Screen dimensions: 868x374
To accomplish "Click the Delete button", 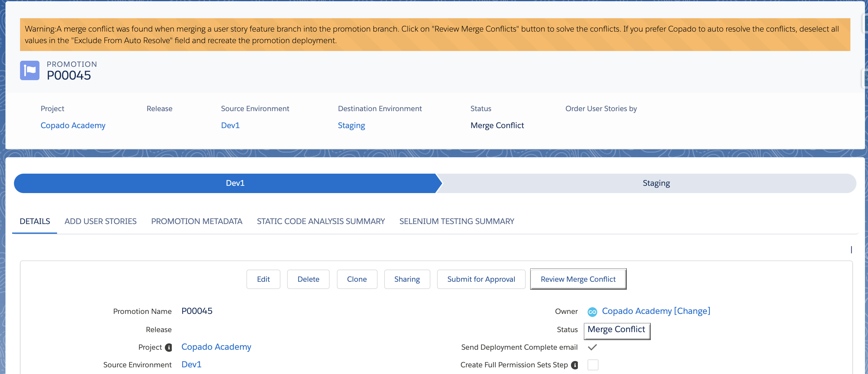I will tap(308, 279).
